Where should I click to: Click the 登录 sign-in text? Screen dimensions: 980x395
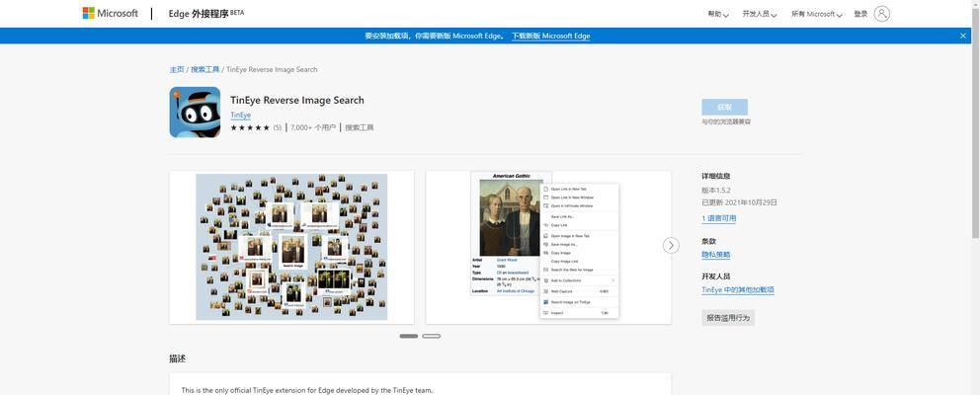coord(860,14)
